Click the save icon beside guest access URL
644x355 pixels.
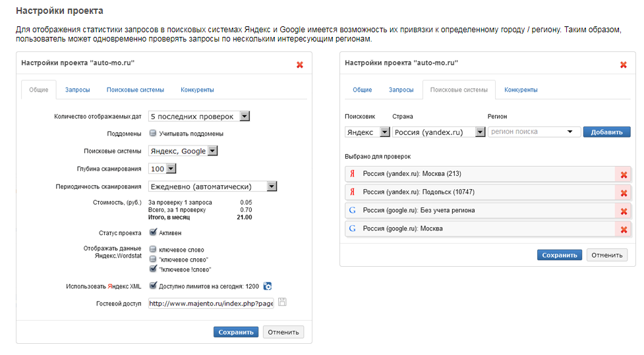click(x=282, y=302)
